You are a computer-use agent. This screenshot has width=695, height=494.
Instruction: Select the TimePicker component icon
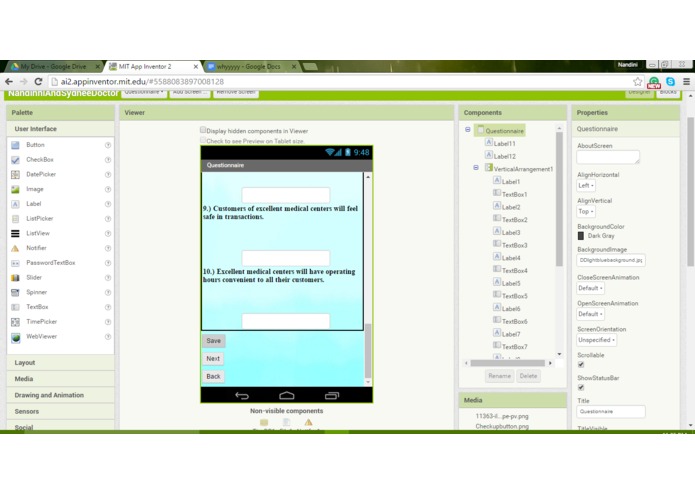pyautogui.click(x=15, y=322)
